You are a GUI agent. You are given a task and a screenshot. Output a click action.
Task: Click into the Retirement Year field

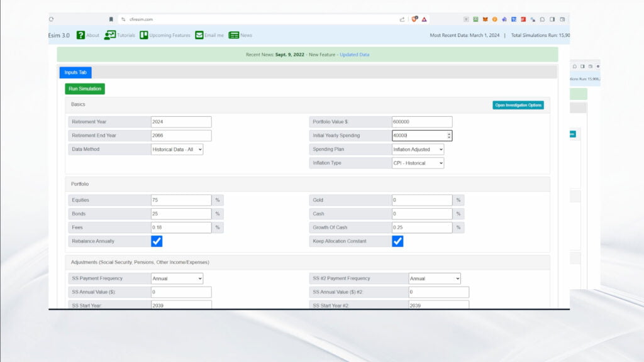181,122
